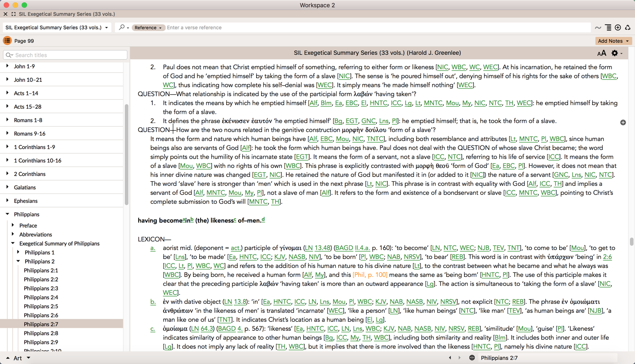Image resolution: width=635 pixels, height=364 pixels.
Task: Click the Page 99 label
Action: [x=24, y=41]
